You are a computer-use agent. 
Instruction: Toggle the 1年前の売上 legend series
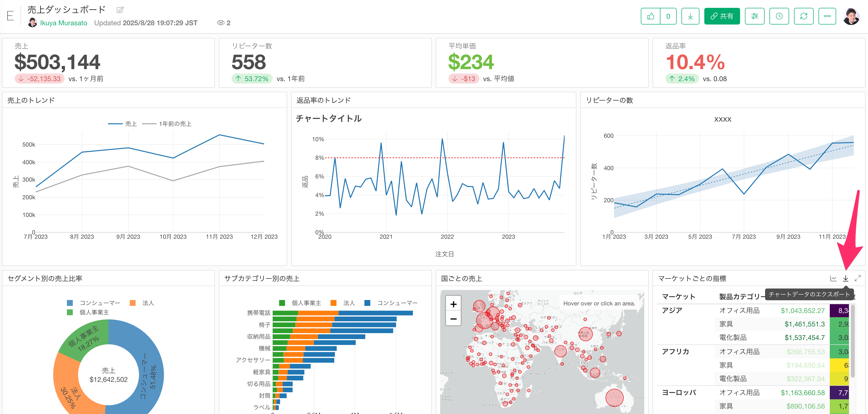167,124
